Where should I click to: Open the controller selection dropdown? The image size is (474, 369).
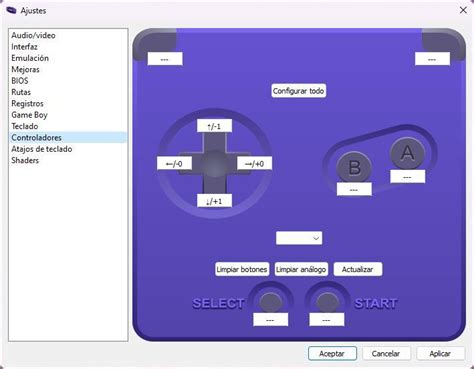coord(299,238)
